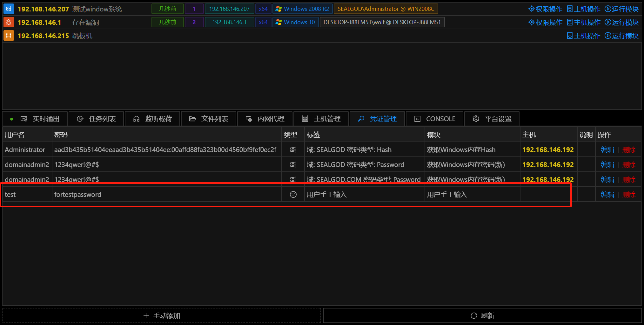Edit the test credential entry
Screen dimensions: 644x325
(607, 194)
